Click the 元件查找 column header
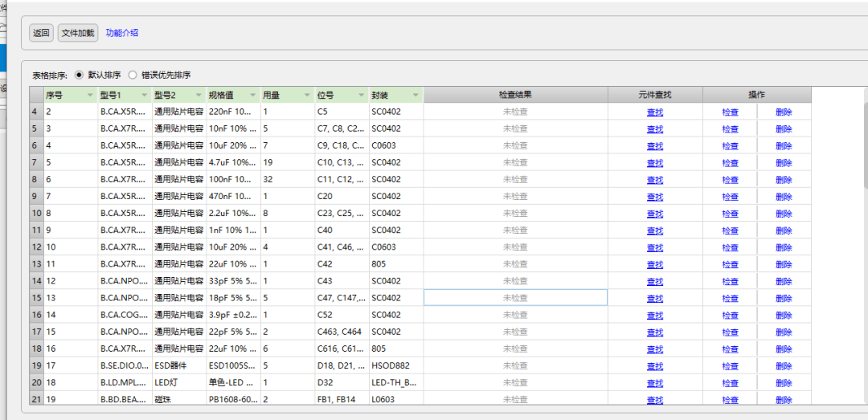The image size is (868, 420). tap(655, 95)
